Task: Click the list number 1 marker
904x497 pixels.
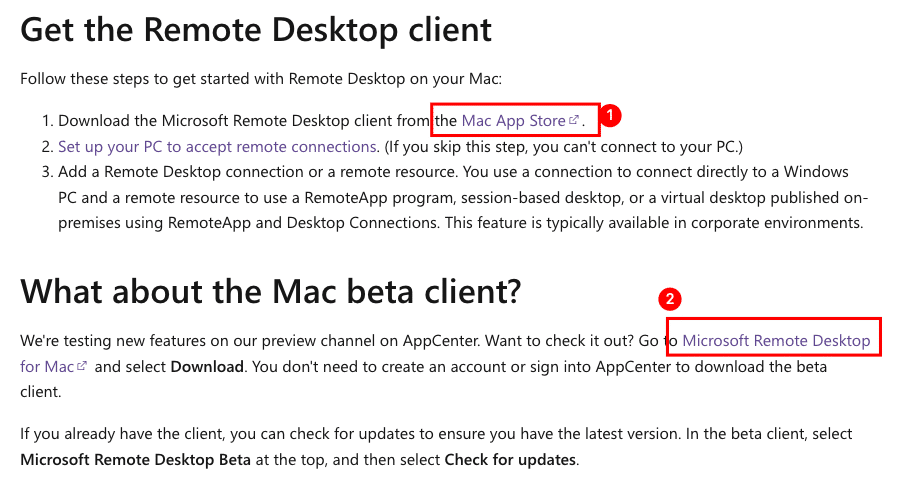Action: [47, 121]
